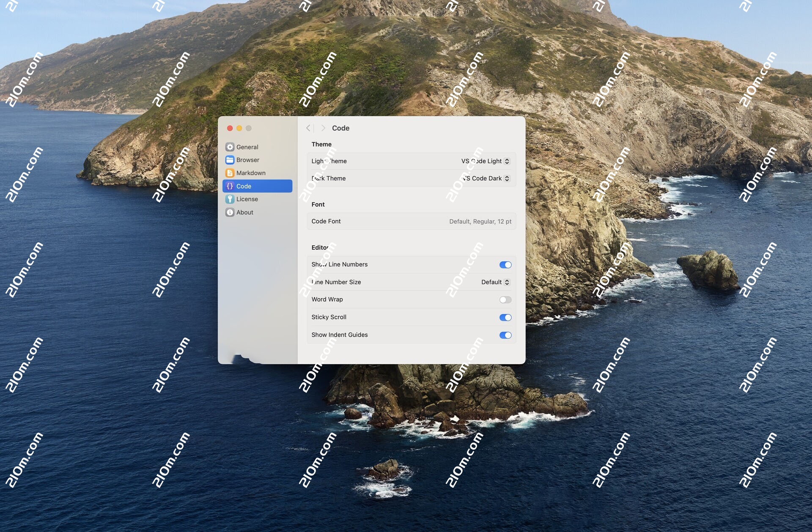The height and width of the screenshot is (532, 812).
Task: Click the Code pane title
Action: tap(340, 128)
